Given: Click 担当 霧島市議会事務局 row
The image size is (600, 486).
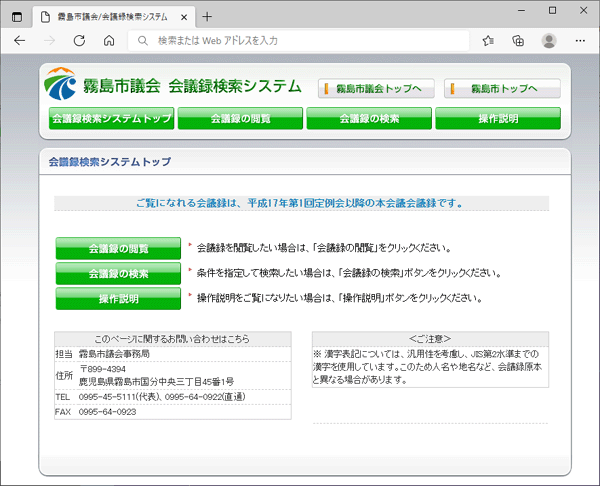Looking at the screenshot, I should pos(173,354).
